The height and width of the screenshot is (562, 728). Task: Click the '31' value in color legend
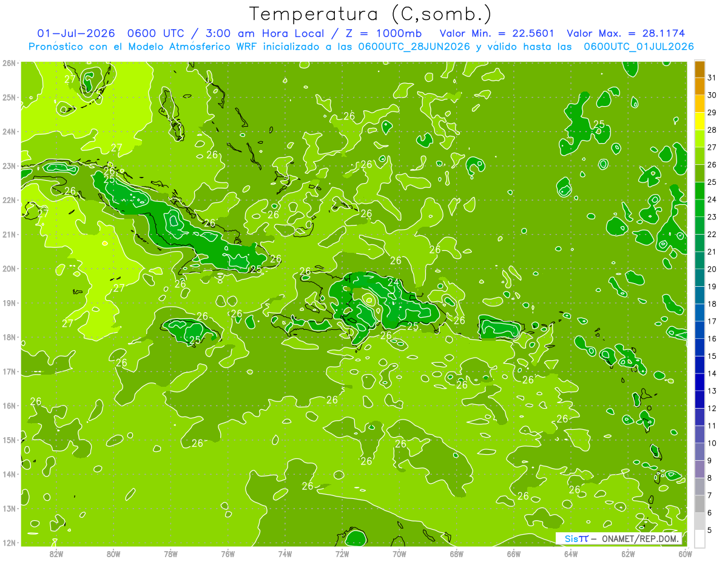(x=712, y=78)
